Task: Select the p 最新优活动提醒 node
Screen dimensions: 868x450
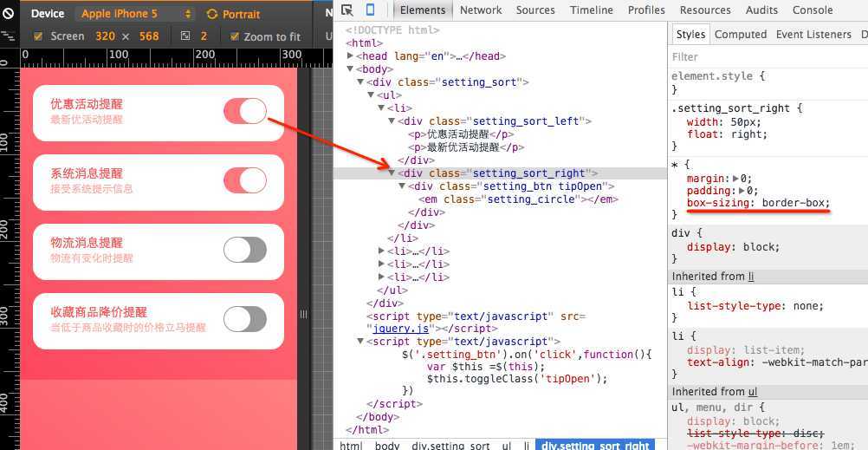Action: [x=466, y=147]
